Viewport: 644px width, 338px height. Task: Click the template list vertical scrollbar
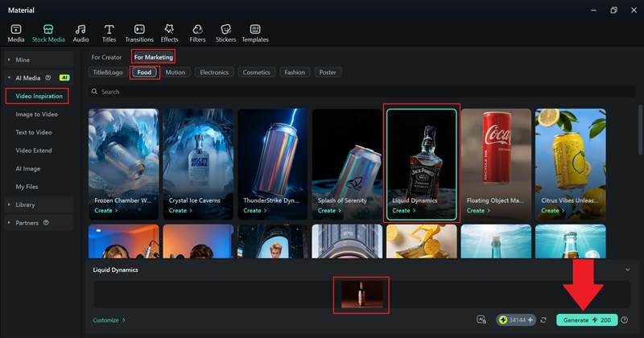coord(641,131)
